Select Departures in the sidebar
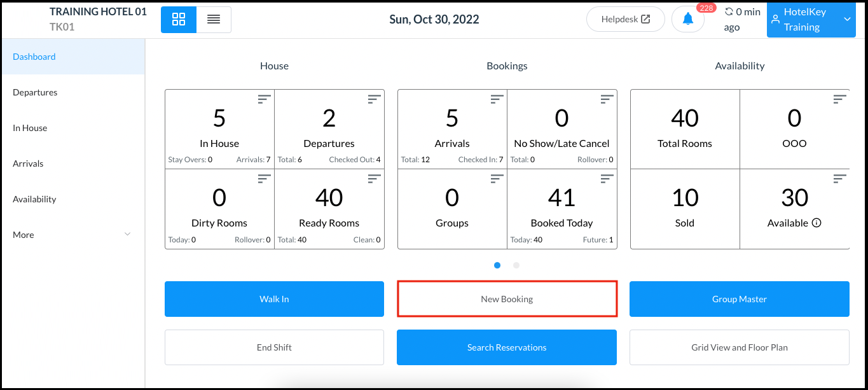Viewport: 868px width, 390px height. 35,92
